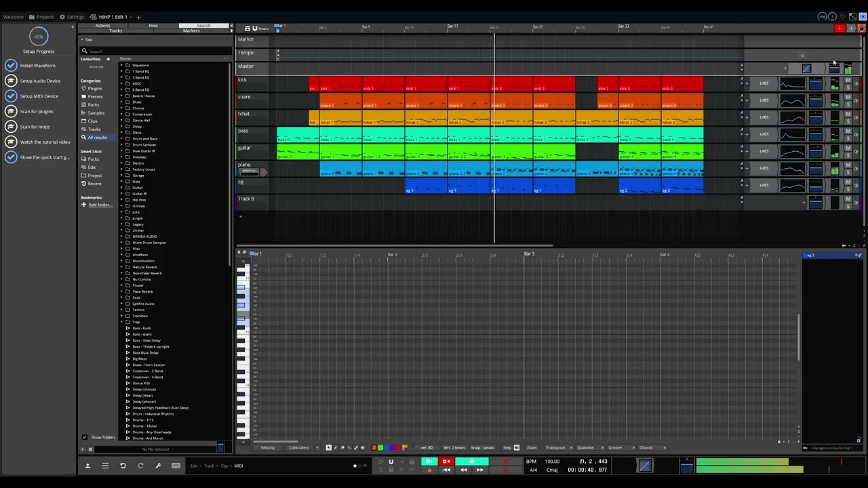Screen dimensions: 868x488
Task: Open the volume plugin on bass track
Action: point(816,134)
